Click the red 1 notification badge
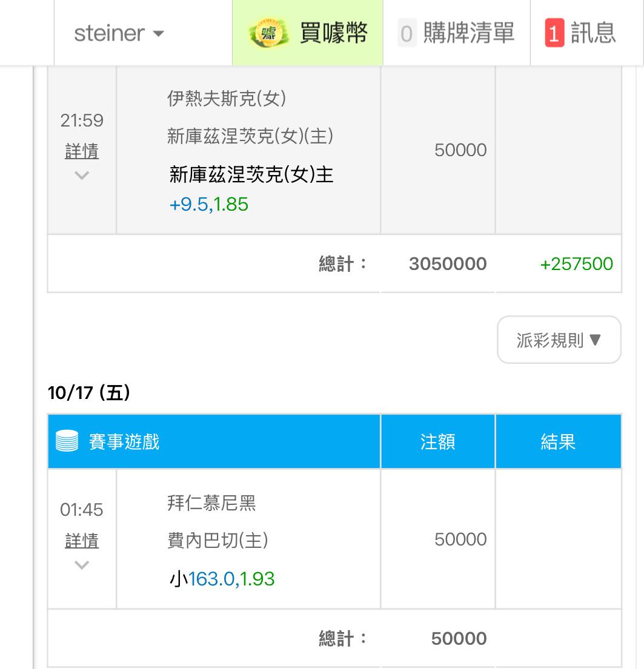This screenshot has height=669, width=644. coord(554,33)
